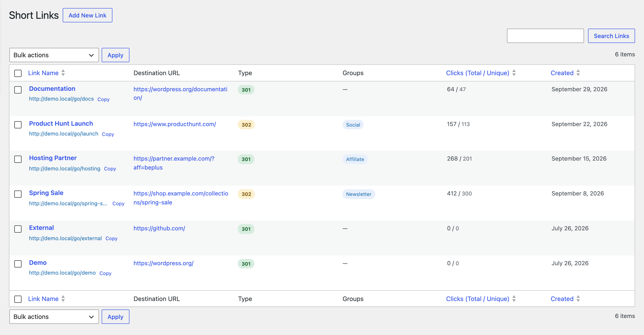Click short URL http://demo.local/go/demo
This screenshot has height=335, width=644.
62,273
